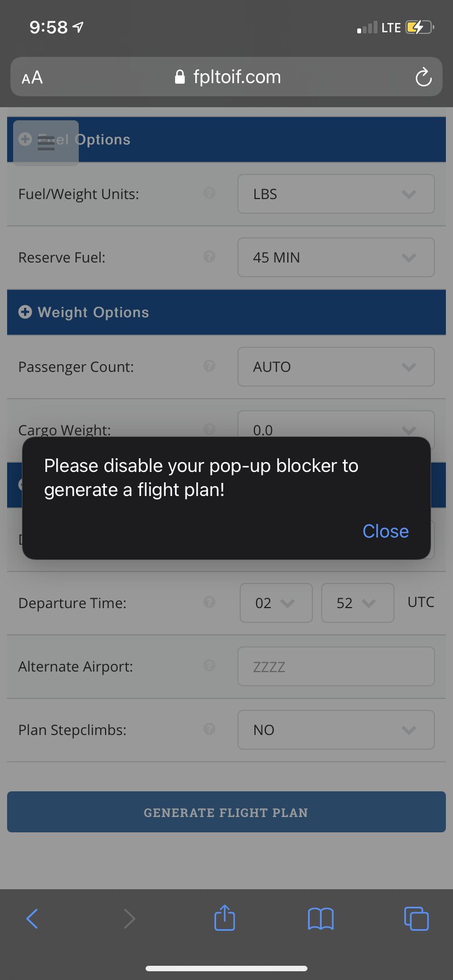453x980 pixels.
Task: Open the Safari share sheet icon
Action: coord(224,918)
